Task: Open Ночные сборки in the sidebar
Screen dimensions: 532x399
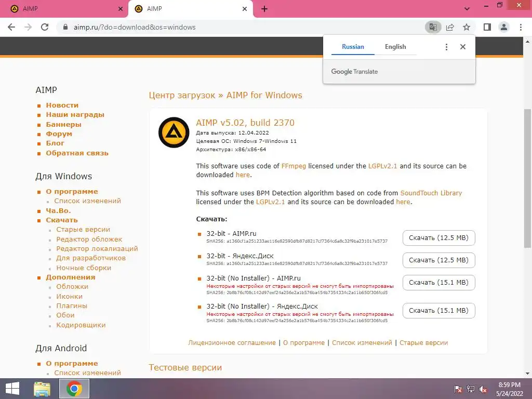Action: point(84,268)
